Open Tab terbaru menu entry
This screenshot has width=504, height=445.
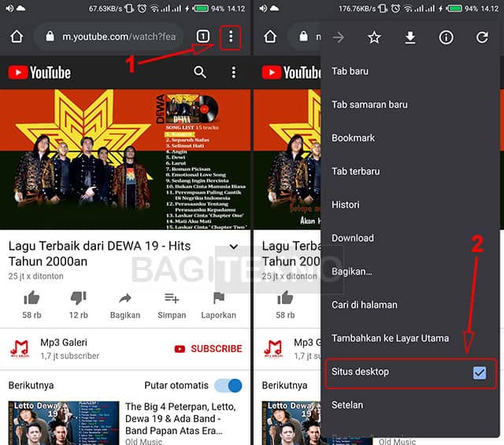(410, 172)
